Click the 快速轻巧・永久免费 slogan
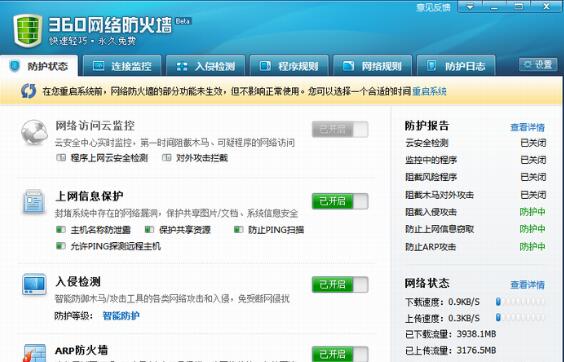The width and height of the screenshot is (564, 362). pos(93,41)
